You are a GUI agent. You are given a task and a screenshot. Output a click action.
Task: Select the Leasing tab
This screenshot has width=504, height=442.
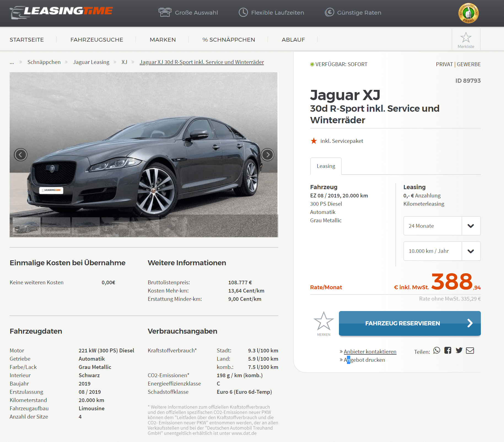326,166
